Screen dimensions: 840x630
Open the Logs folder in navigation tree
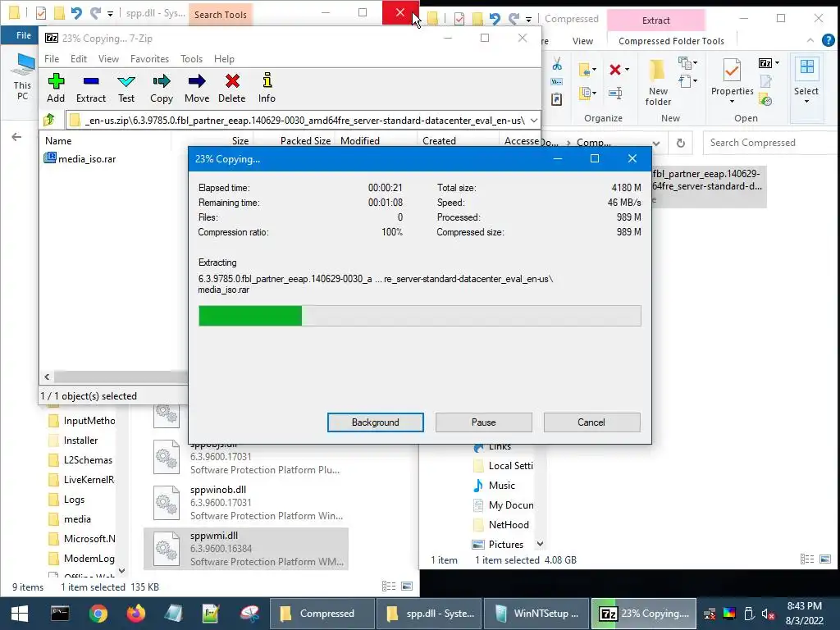(x=74, y=500)
